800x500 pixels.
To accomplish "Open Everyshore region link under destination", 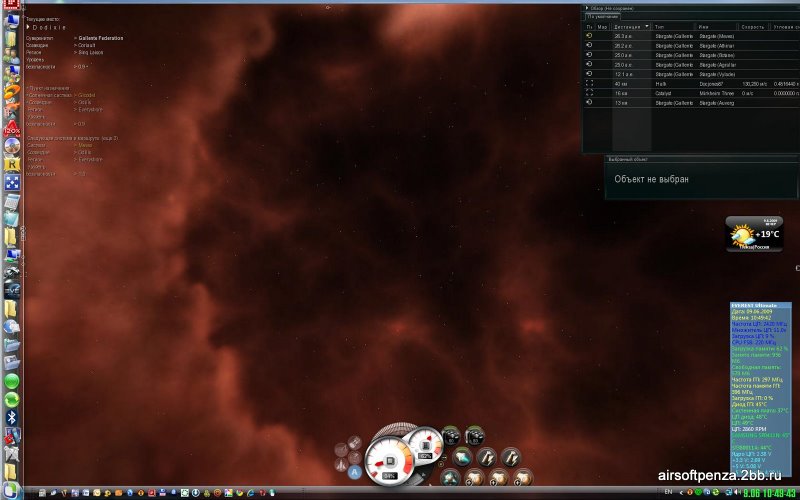I will tap(90, 110).
